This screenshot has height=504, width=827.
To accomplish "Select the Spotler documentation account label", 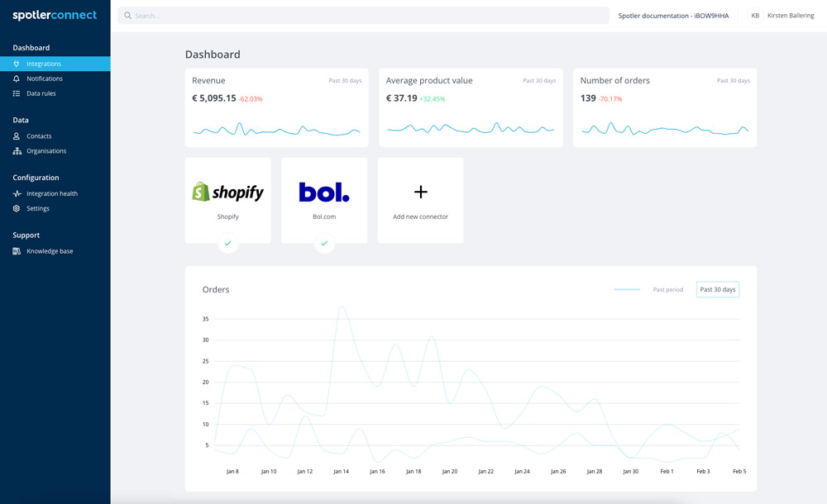I will (673, 16).
